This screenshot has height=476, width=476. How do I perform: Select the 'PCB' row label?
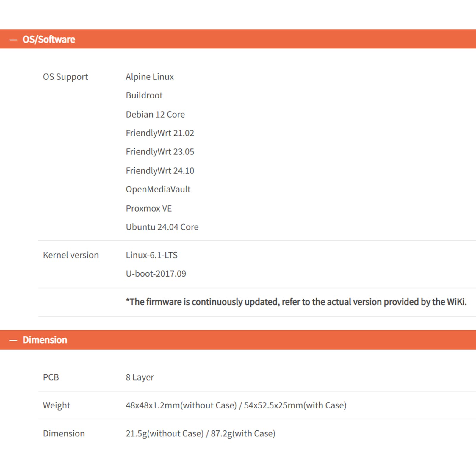pyautogui.click(x=51, y=377)
